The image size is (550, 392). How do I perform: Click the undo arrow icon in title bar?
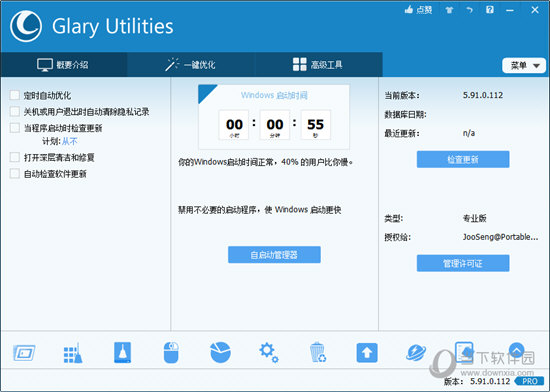470,10
